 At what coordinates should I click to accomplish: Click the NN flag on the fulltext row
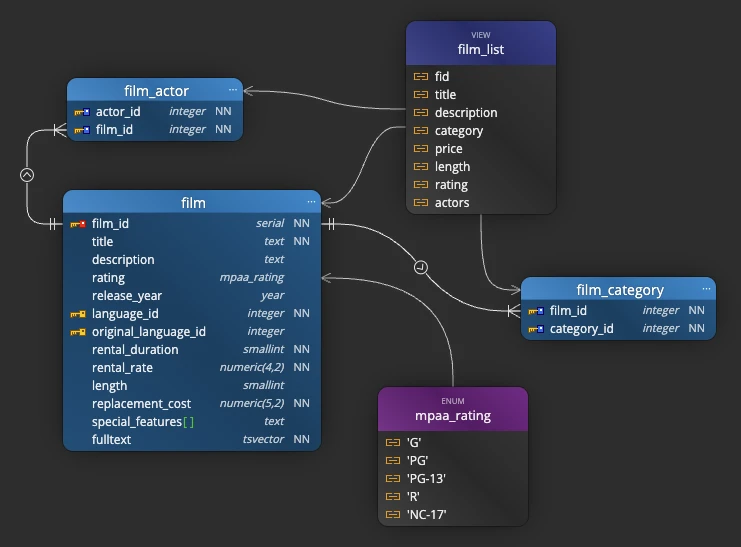point(301,439)
